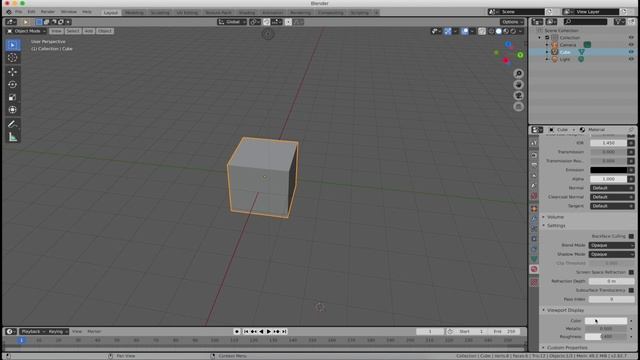
Task: Select material preview viewport shading
Action: (x=506, y=31)
